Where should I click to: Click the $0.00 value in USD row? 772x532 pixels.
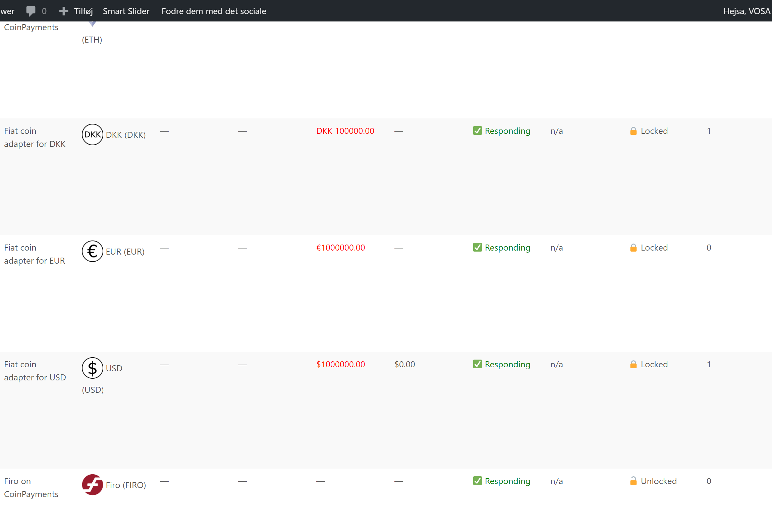coord(405,364)
